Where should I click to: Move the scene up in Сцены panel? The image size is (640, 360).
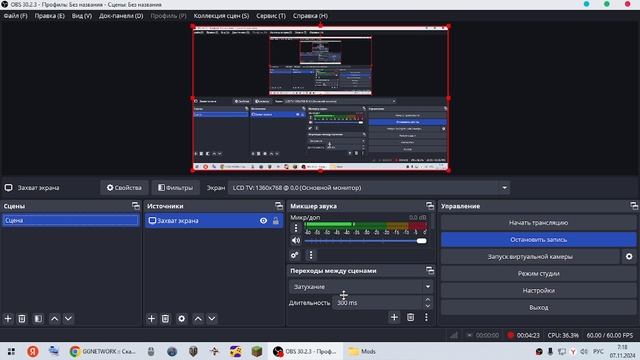click(x=54, y=318)
